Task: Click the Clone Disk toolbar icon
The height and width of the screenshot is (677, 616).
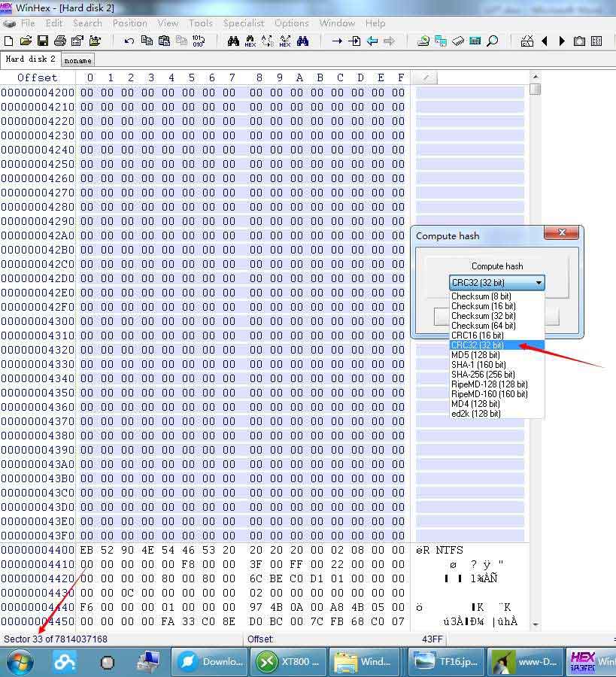Action: click(x=441, y=41)
